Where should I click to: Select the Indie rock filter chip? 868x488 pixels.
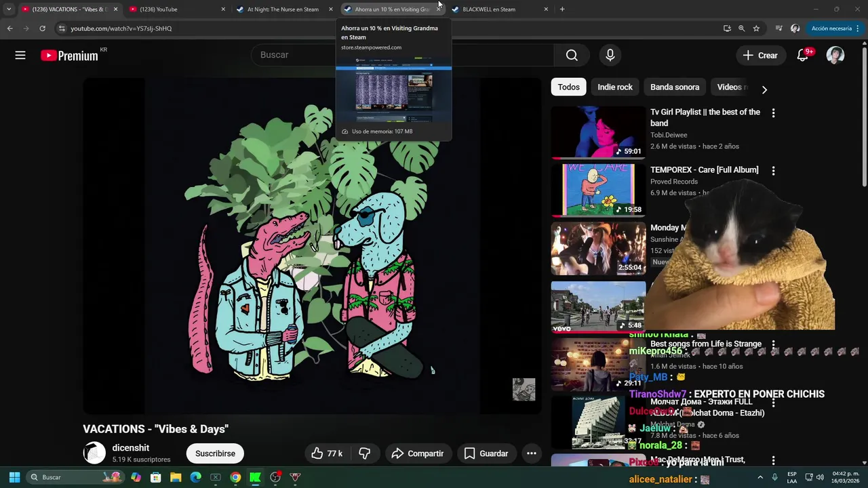pyautogui.click(x=615, y=87)
